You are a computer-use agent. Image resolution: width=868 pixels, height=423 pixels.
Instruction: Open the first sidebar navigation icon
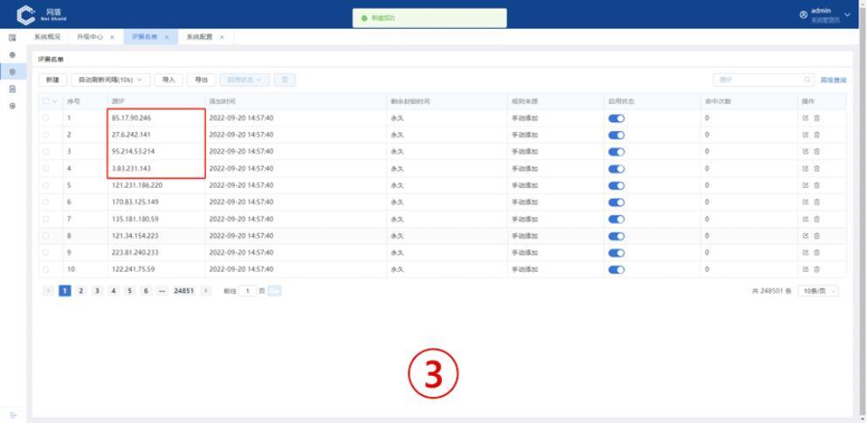[x=12, y=38]
